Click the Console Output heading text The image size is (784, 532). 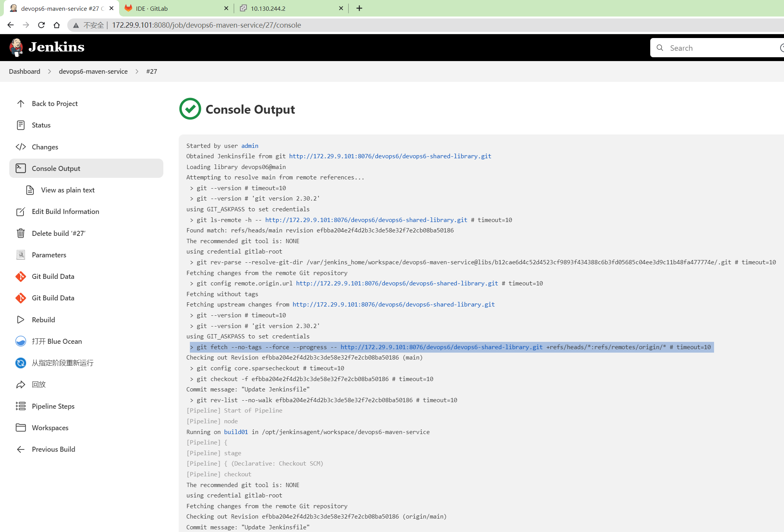click(250, 109)
